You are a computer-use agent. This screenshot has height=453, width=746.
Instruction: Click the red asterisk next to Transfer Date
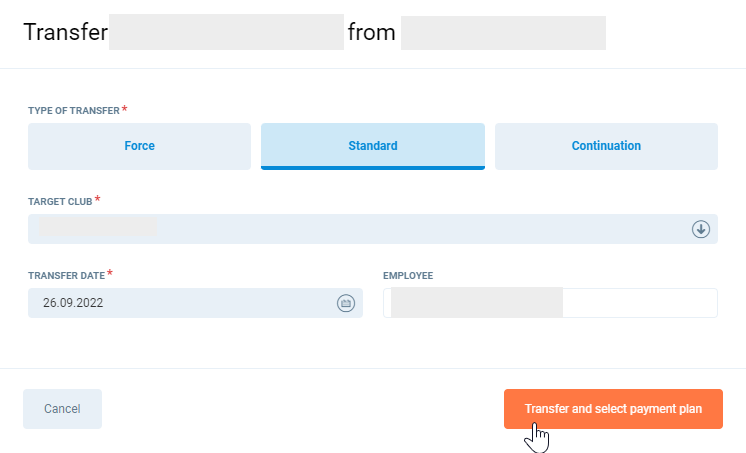tap(109, 274)
